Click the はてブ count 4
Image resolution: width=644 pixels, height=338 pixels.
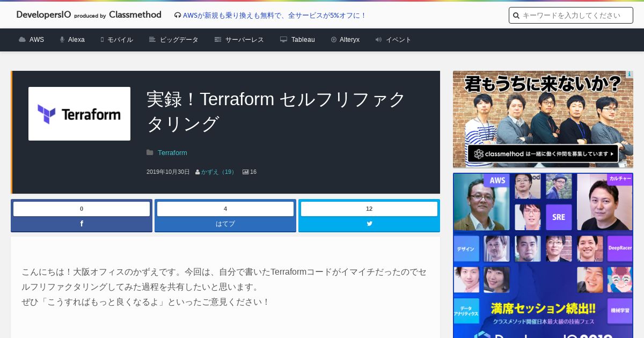(x=225, y=209)
